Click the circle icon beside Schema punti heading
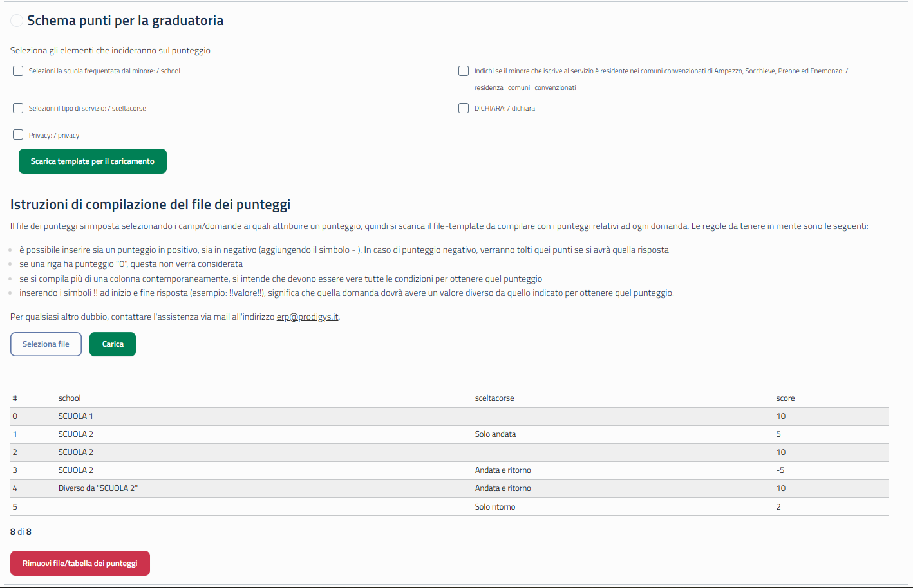This screenshot has width=913, height=588. click(17, 21)
